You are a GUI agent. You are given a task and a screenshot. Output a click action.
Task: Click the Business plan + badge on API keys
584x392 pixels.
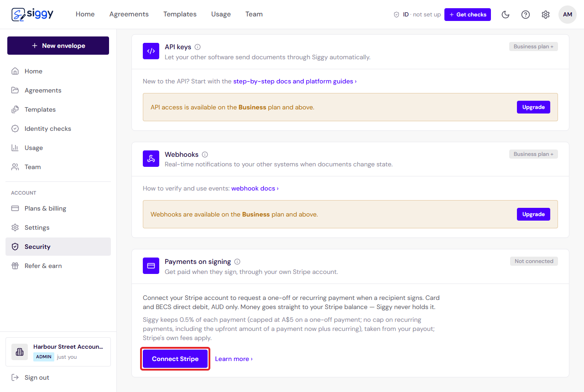coord(533,46)
